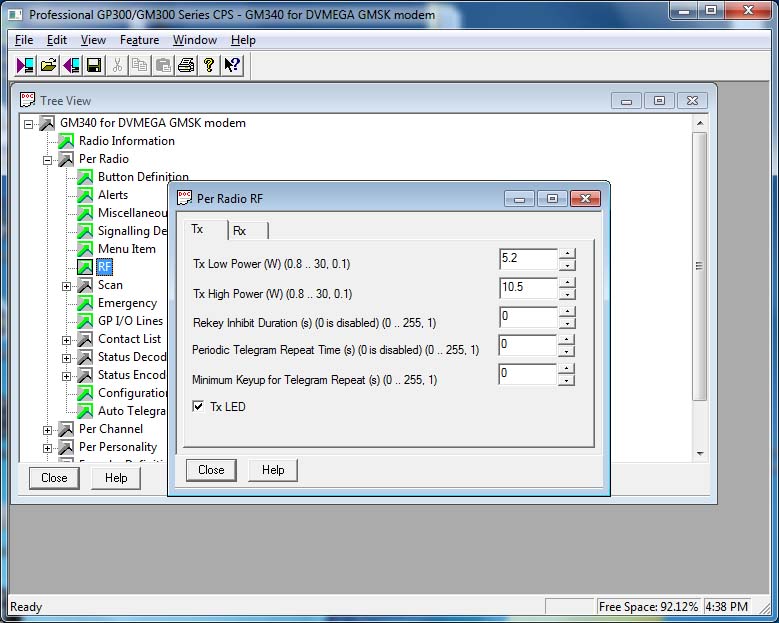Select the Emergency tree icon

coord(85,303)
